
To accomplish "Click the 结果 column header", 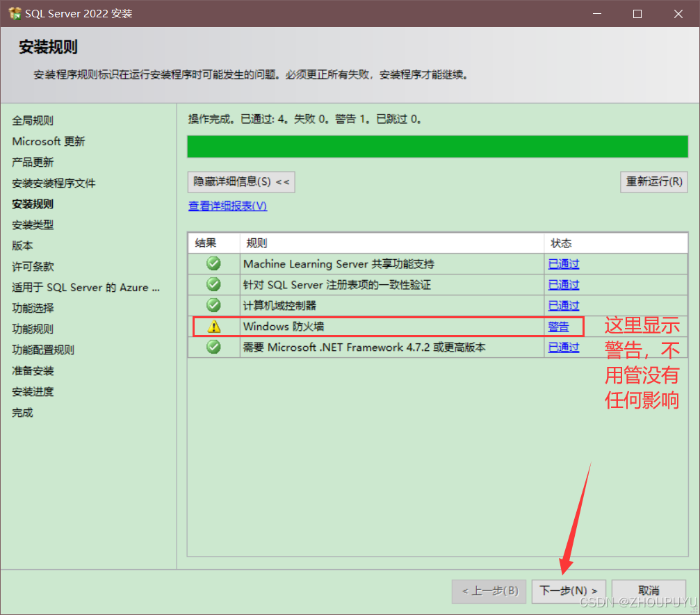I will 214,243.
